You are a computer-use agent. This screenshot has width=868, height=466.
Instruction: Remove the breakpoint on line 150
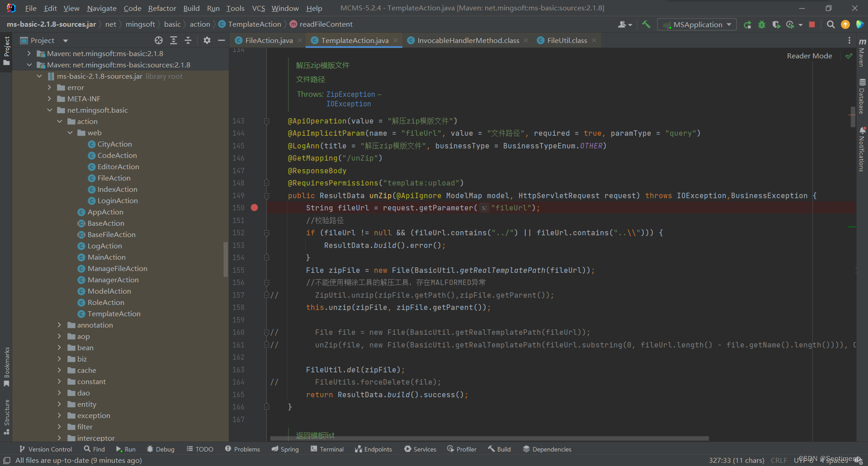pos(255,208)
